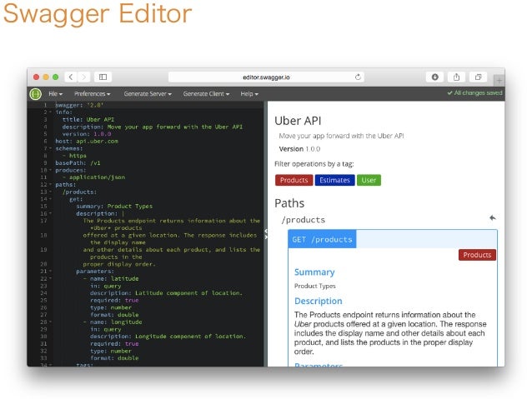Open the Generate Server menu
Viewport: 532px width, 399px height.
point(148,94)
